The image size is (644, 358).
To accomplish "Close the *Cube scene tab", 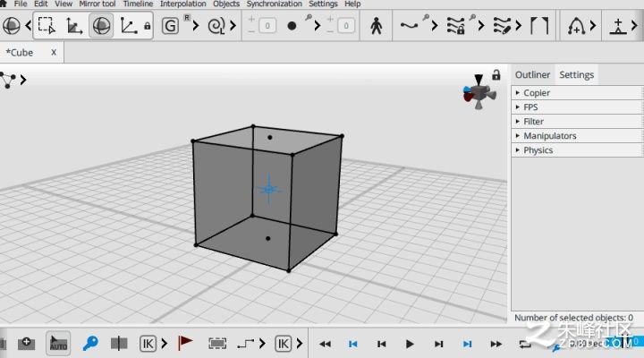I will pyautogui.click(x=54, y=53).
